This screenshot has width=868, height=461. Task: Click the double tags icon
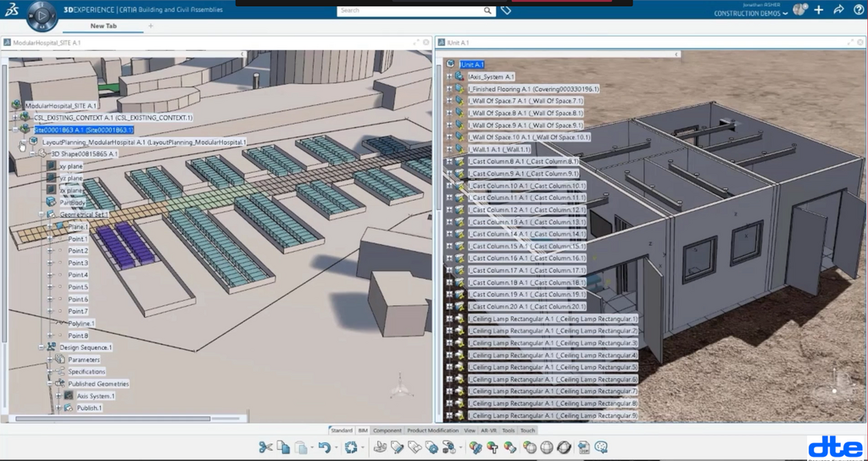coord(415,447)
